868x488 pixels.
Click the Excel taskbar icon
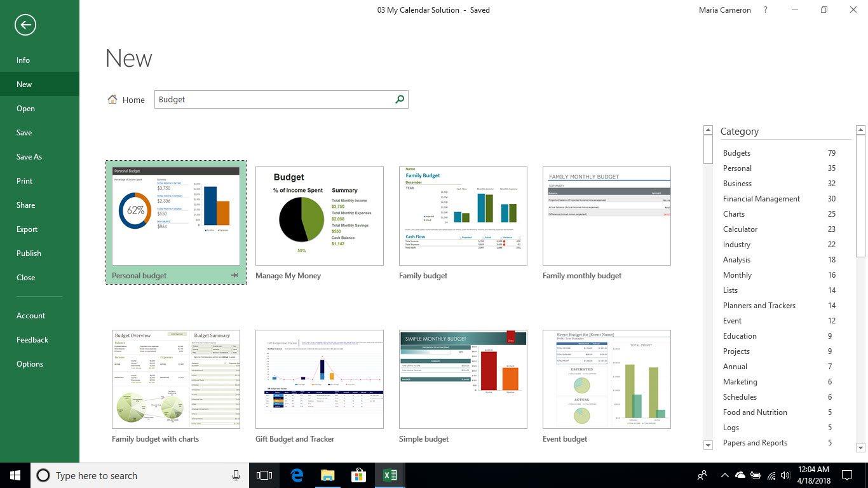click(390, 475)
